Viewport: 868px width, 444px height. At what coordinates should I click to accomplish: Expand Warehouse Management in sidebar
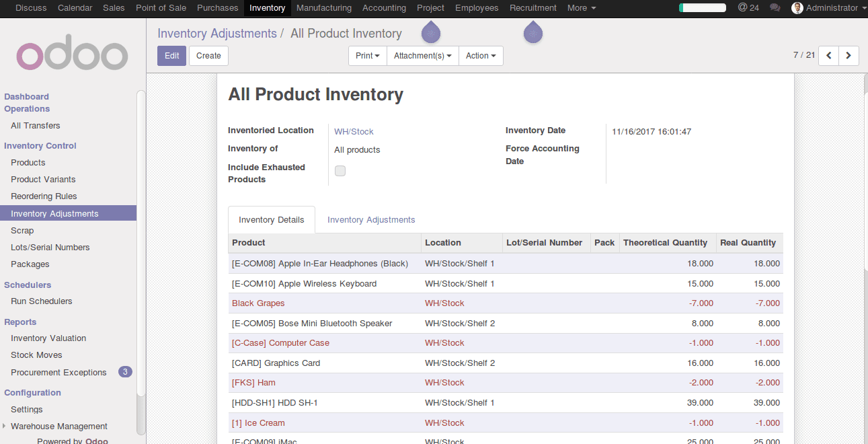pyautogui.click(x=59, y=427)
